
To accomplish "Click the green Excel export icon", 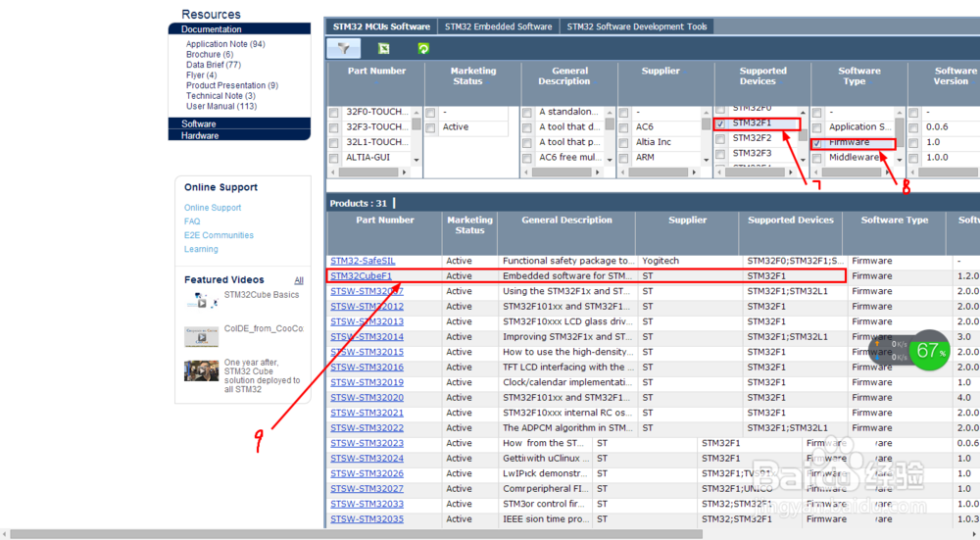I will pos(384,49).
